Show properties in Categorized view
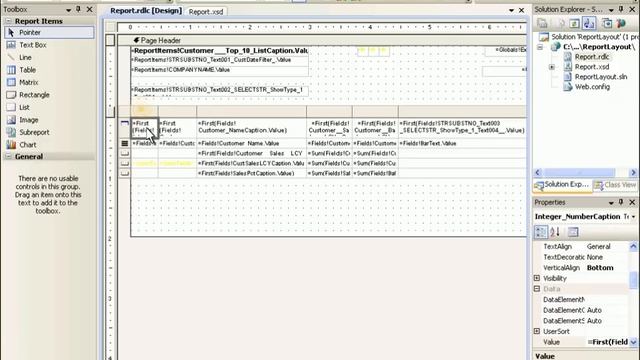This screenshot has width=640, height=360. pyautogui.click(x=541, y=232)
